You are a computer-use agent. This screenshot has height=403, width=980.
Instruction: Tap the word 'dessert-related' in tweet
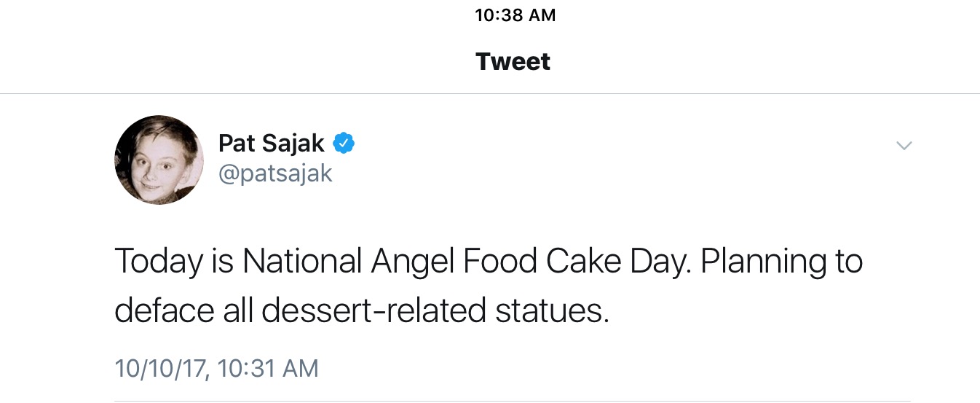tap(374, 311)
